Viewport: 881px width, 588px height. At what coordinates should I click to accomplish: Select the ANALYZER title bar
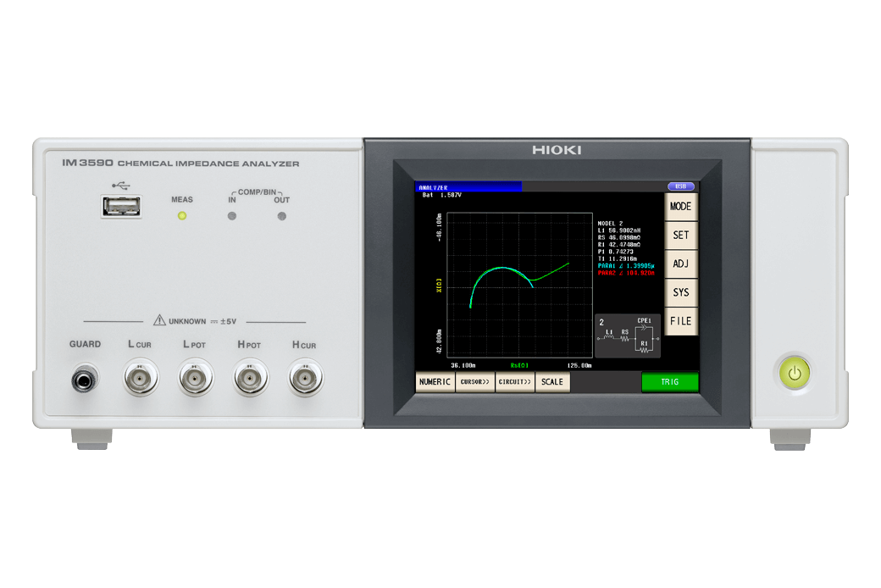tap(468, 187)
